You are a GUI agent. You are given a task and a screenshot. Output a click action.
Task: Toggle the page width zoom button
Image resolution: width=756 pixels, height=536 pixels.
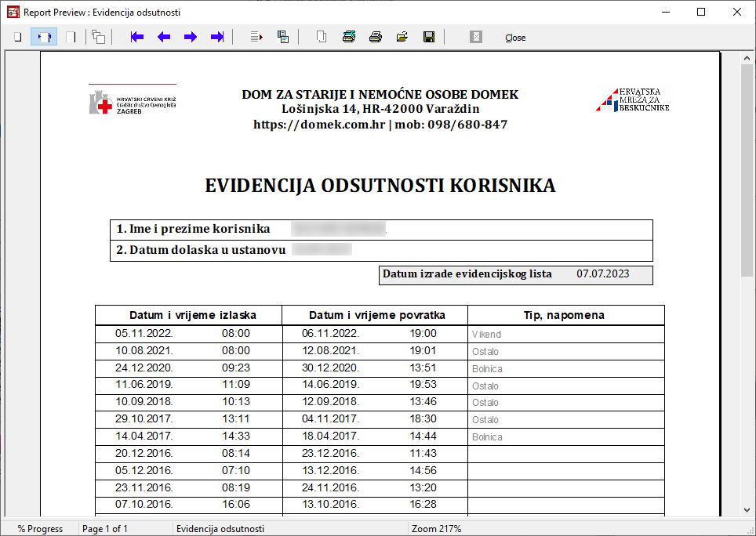click(x=44, y=37)
